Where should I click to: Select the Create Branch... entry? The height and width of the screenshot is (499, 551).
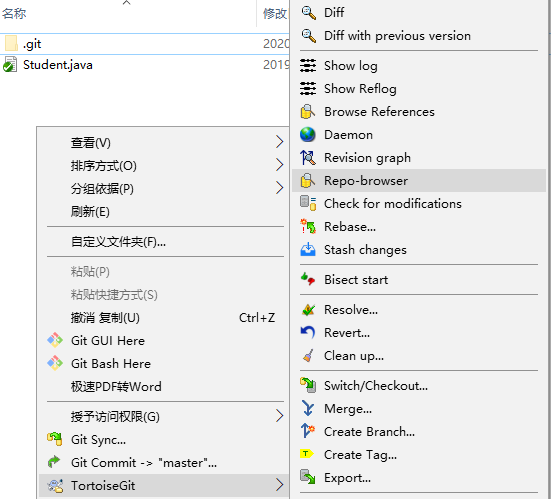point(419,432)
